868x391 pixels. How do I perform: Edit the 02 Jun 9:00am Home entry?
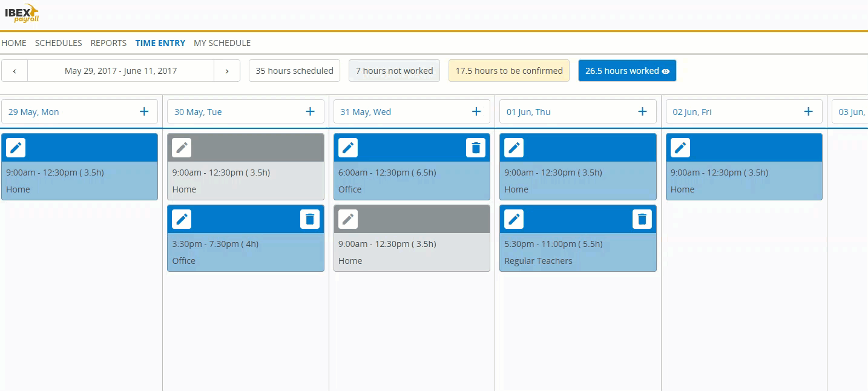pos(680,148)
